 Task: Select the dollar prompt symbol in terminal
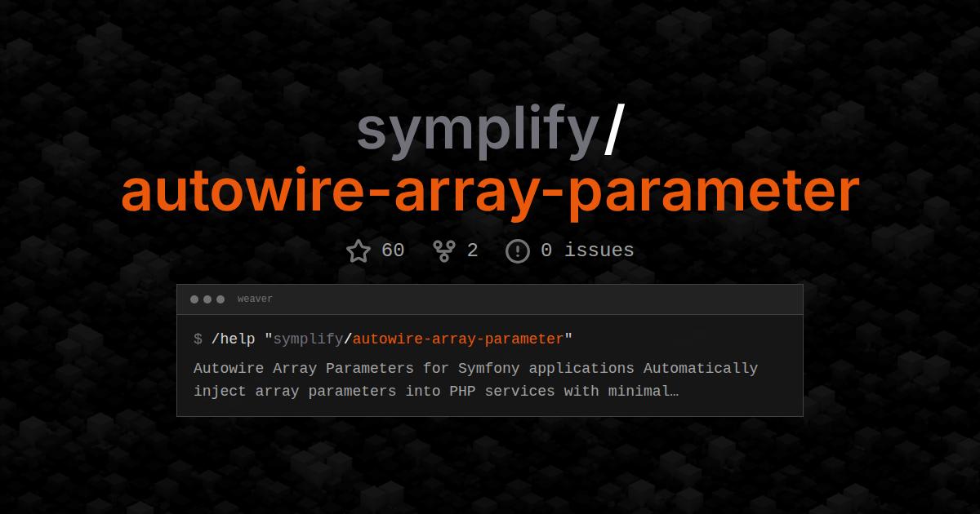[x=196, y=339]
